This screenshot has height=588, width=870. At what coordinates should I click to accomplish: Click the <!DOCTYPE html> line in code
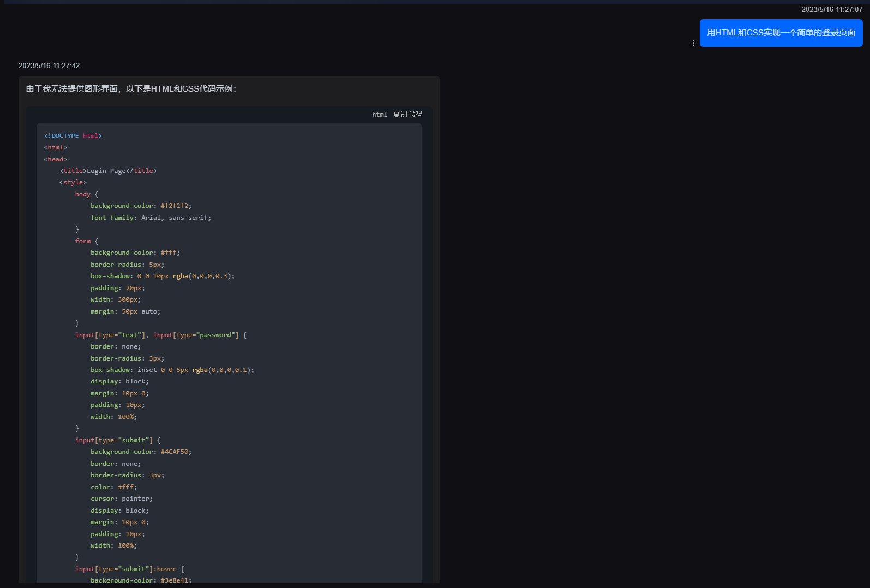pyautogui.click(x=73, y=136)
